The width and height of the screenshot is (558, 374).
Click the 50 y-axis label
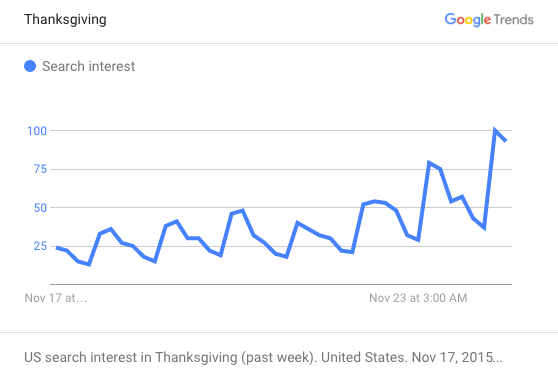40,208
